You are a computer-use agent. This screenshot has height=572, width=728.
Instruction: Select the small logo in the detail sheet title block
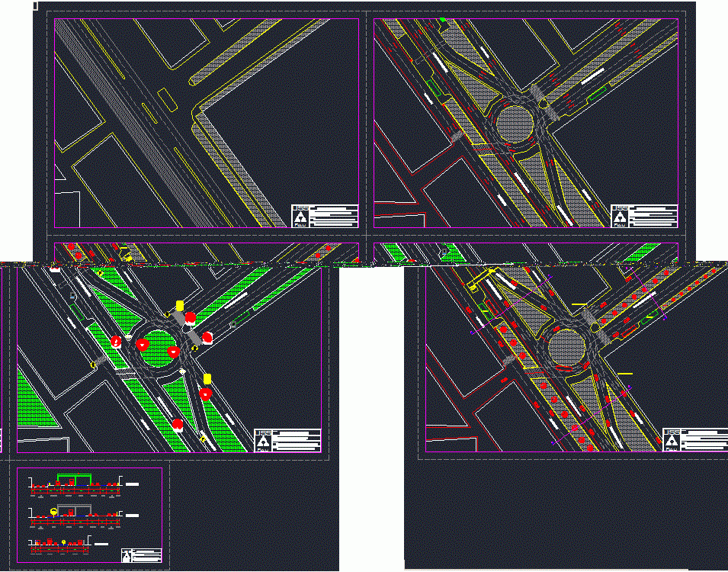[x=127, y=554]
